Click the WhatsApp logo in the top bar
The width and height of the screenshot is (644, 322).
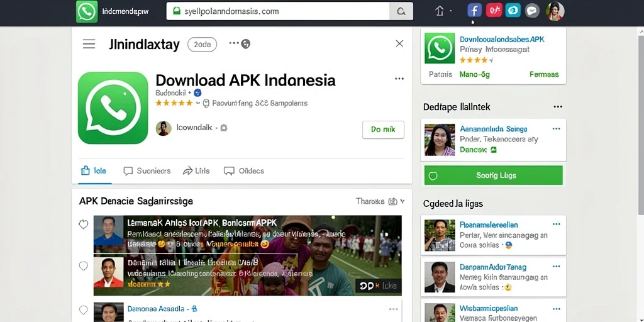(87, 11)
